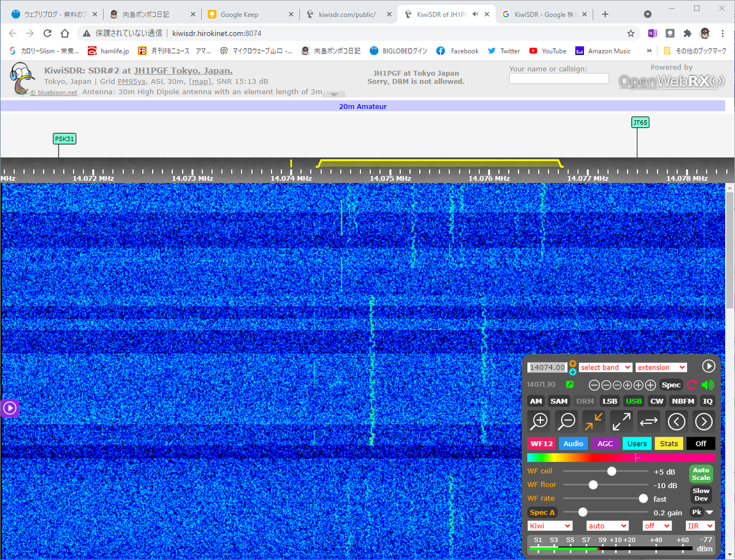Click the pink circular arrow icon
Screen dimensions: 735x560
(x=691, y=385)
